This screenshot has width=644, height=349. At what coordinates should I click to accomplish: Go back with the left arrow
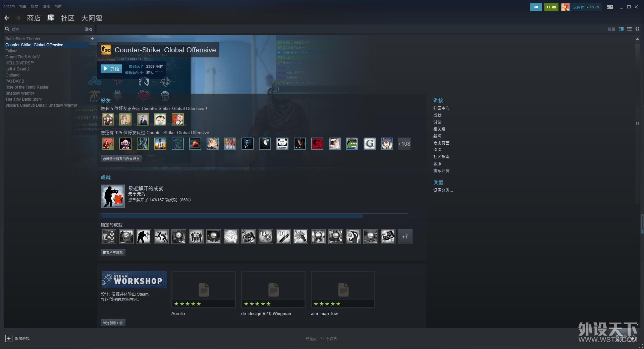(7, 18)
